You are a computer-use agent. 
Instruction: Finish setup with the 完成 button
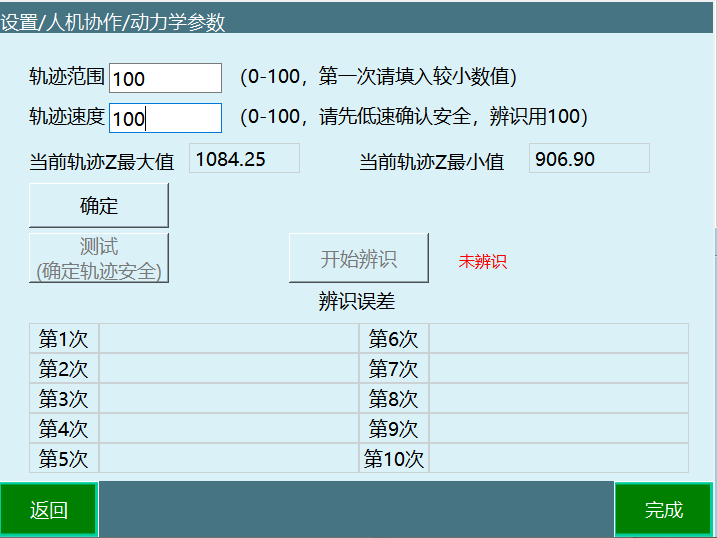click(663, 510)
